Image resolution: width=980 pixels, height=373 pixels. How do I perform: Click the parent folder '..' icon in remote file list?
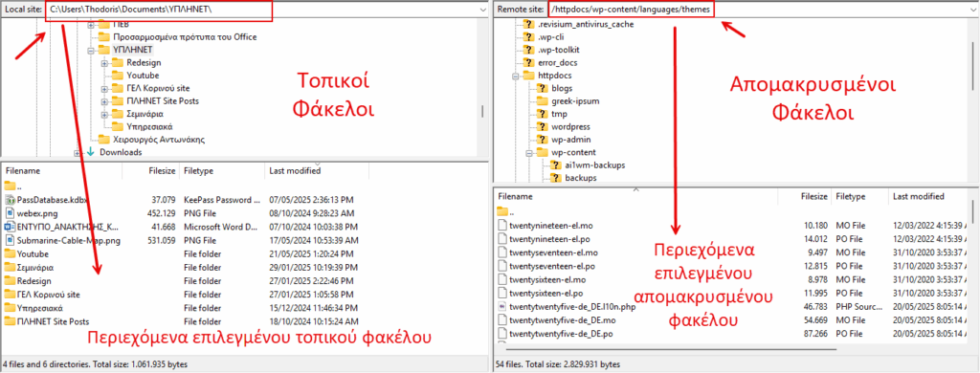502,211
